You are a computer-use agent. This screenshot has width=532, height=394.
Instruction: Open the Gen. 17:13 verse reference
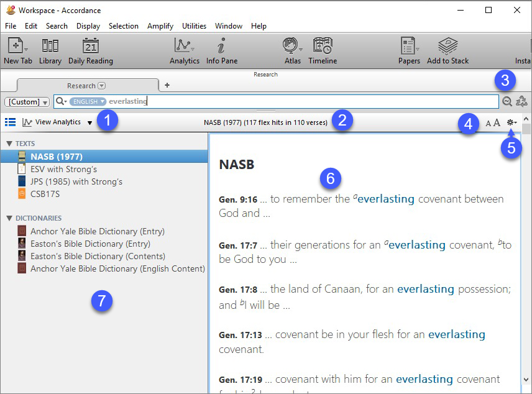click(241, 336)
